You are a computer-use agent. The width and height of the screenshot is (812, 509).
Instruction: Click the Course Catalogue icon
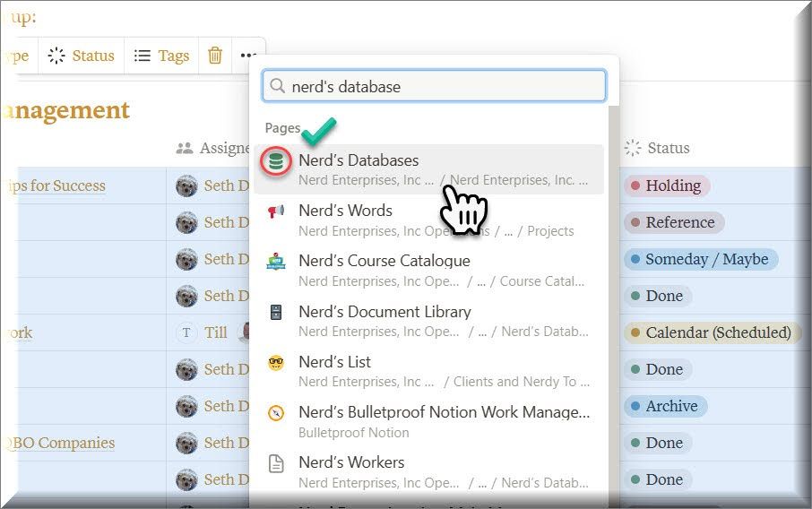tap(276, 262)
